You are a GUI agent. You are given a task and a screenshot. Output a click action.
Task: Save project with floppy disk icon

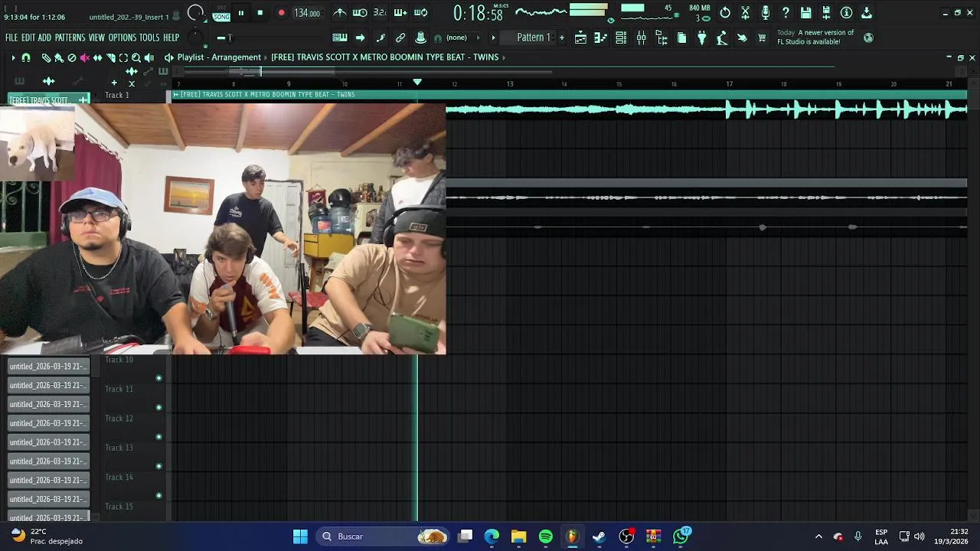pyautogui.click(x=806, y=12)
